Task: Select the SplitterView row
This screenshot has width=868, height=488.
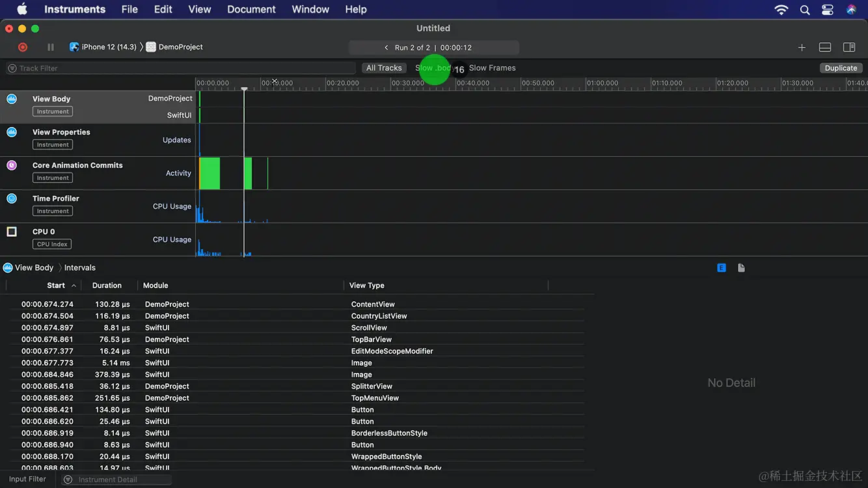Action: [x=297, y=386]
